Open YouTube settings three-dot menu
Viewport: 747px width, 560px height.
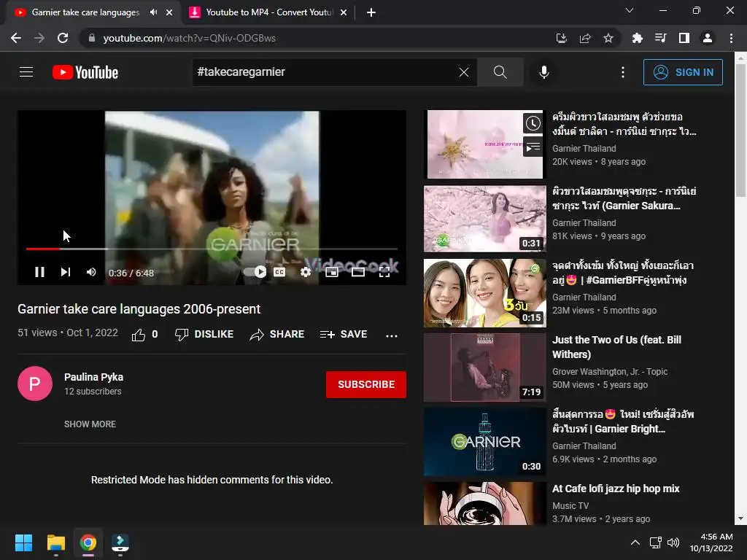pyautogui.click(x=623, y=72)
